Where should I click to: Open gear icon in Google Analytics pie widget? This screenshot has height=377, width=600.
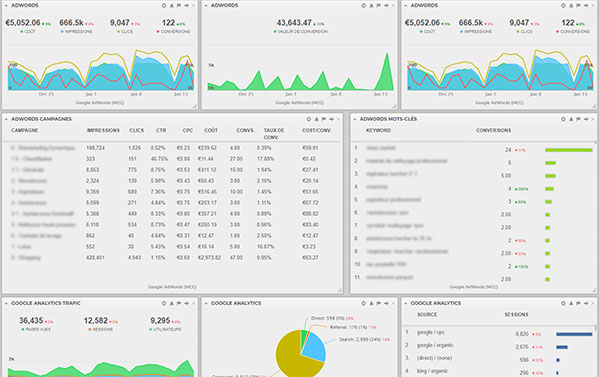coord(364,304)
